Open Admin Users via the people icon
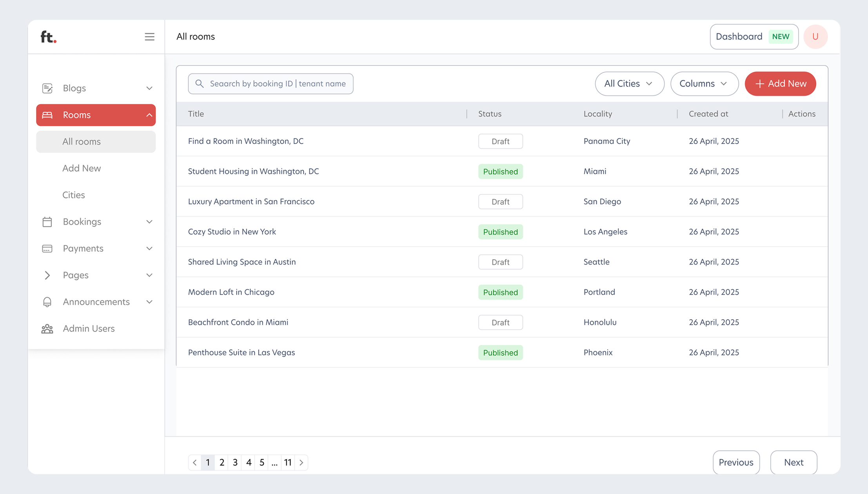The image size is (868, 494). pos(47,329)
